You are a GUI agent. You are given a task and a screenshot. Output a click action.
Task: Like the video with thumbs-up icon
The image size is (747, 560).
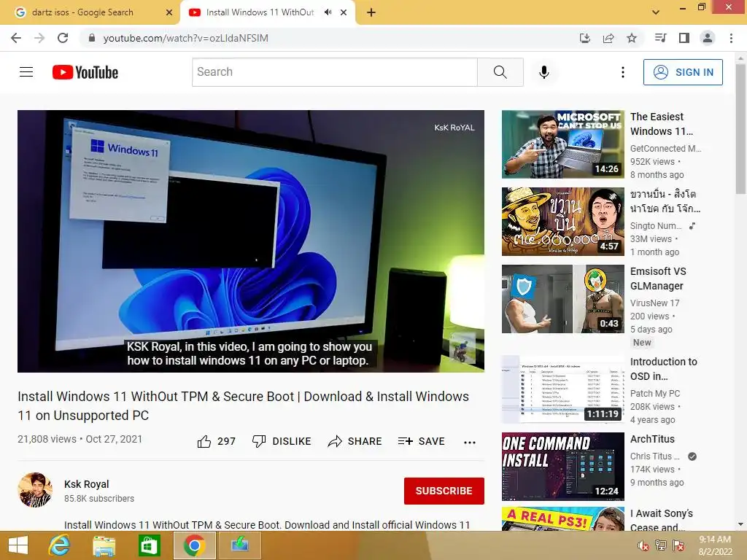pos(204,441)
